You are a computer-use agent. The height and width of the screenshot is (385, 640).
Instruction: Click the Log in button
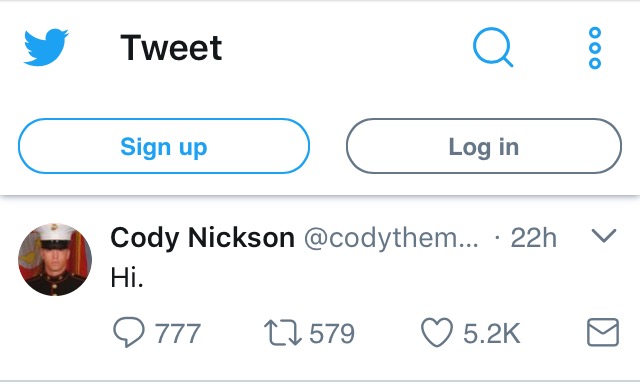[484, 146]
